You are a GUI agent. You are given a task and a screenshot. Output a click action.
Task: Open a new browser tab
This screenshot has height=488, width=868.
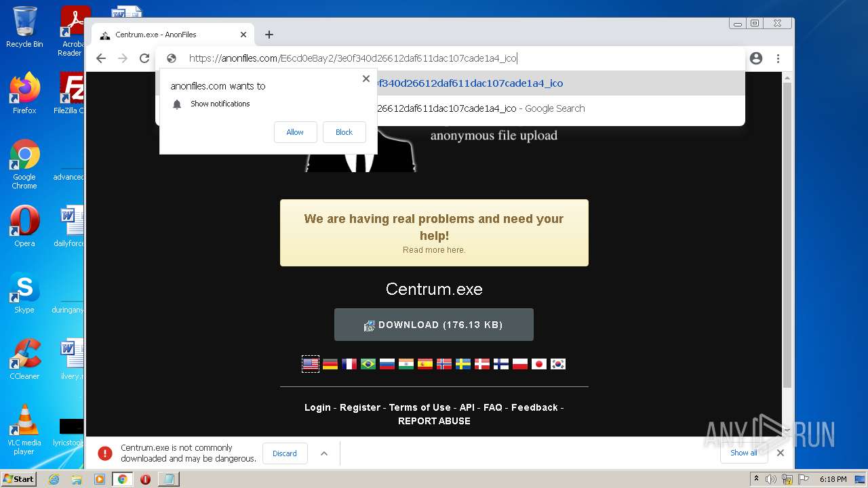pyautogui.click(x=269, y=35)
